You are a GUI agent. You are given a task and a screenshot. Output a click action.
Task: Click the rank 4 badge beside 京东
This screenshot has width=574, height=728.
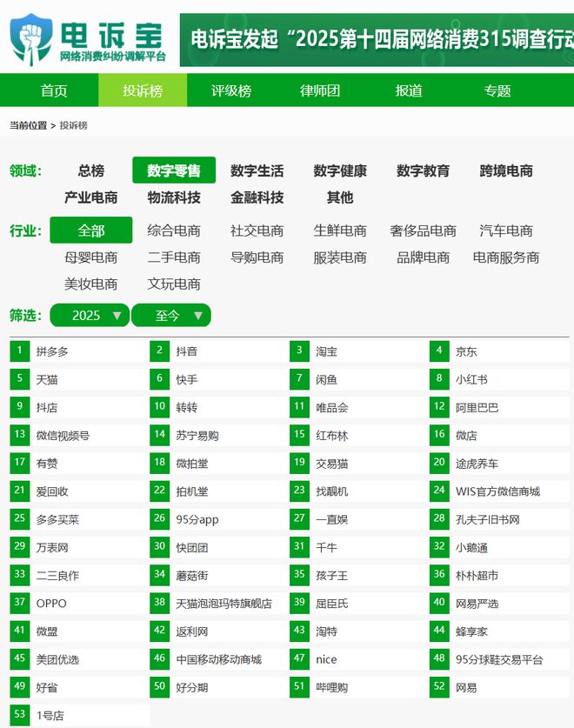(x=439, y=351)
